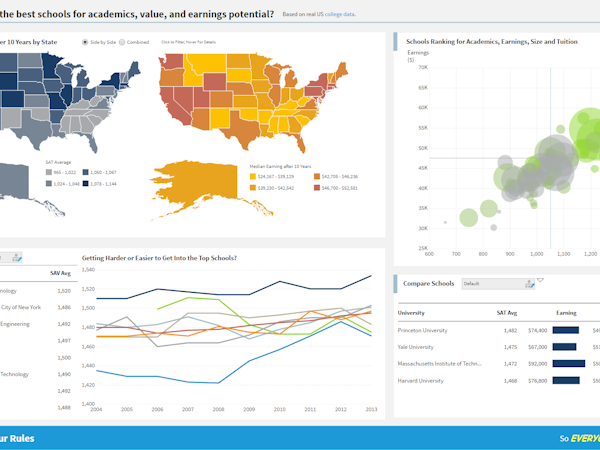Click the edit-set icon above the SAV Avg table

16,258
